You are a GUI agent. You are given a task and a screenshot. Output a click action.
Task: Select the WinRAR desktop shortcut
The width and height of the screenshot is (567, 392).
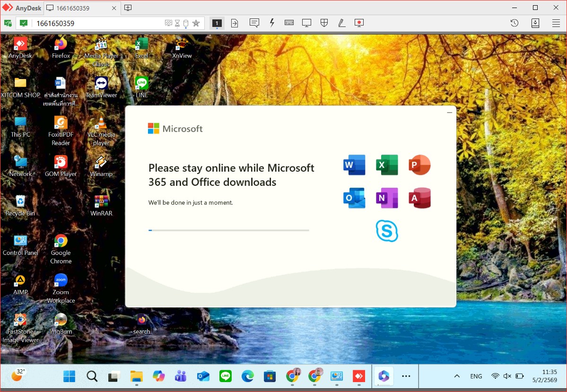click(101, 206)
